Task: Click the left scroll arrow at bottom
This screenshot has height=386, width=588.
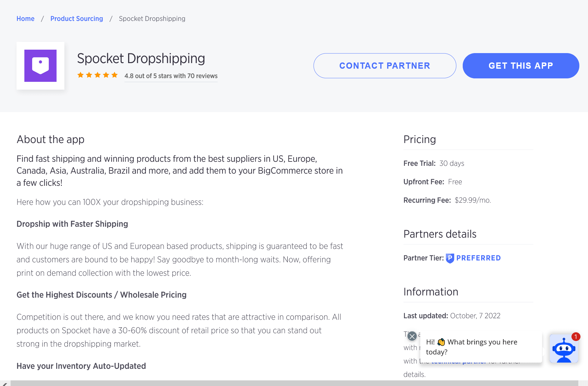Action: [5, 384]
